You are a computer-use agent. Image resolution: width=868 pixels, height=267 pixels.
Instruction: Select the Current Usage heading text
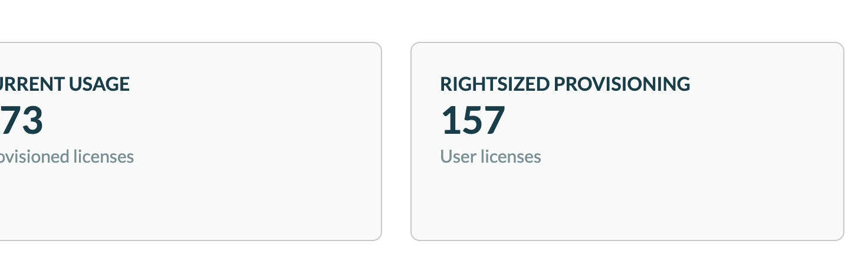point(65,84)
